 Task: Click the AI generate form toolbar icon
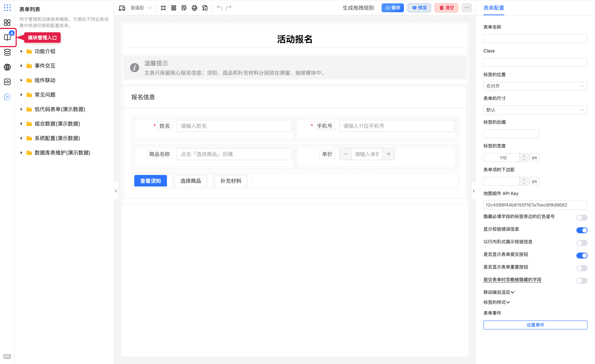(x=205, y=8)
